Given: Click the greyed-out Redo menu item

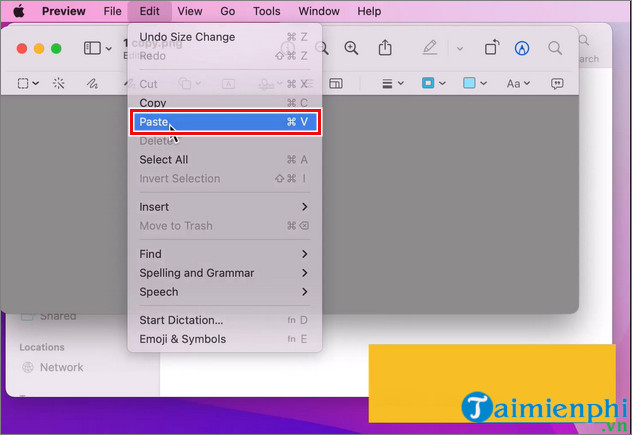Looking at the screenshot, I should pyautogui.click(x=224, y=56).
